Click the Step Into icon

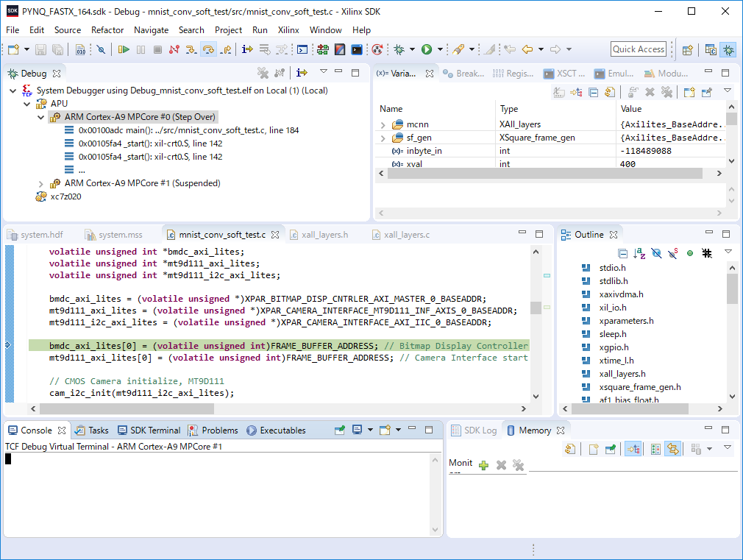coord(191,49)
